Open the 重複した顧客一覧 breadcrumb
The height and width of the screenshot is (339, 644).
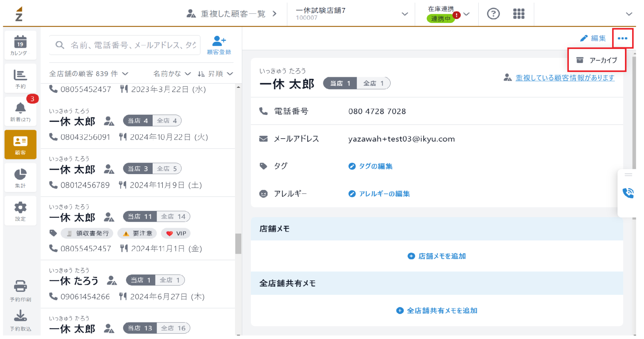pyautogui.click(x=232, y=14)
